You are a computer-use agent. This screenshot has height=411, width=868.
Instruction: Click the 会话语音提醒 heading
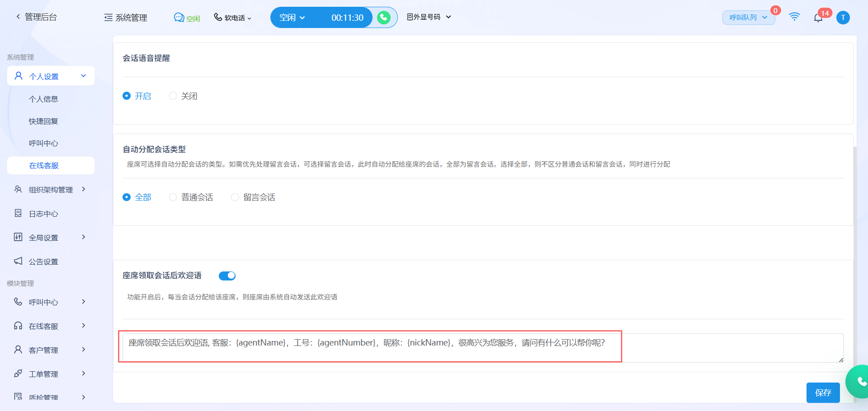146,58
